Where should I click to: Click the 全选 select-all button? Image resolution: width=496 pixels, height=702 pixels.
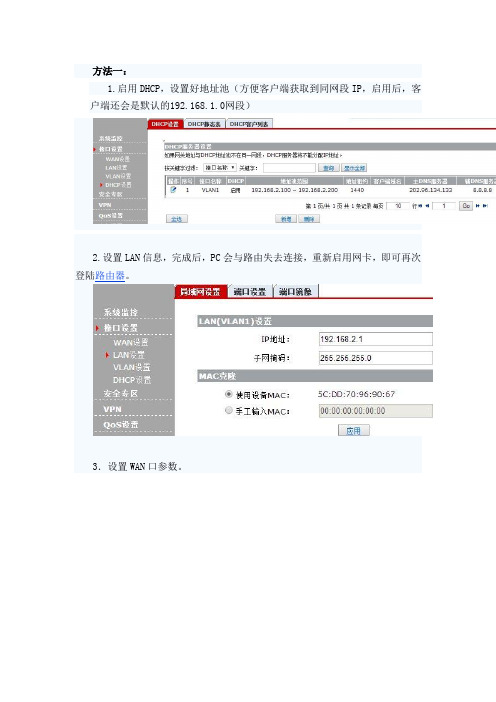point(177,219)
